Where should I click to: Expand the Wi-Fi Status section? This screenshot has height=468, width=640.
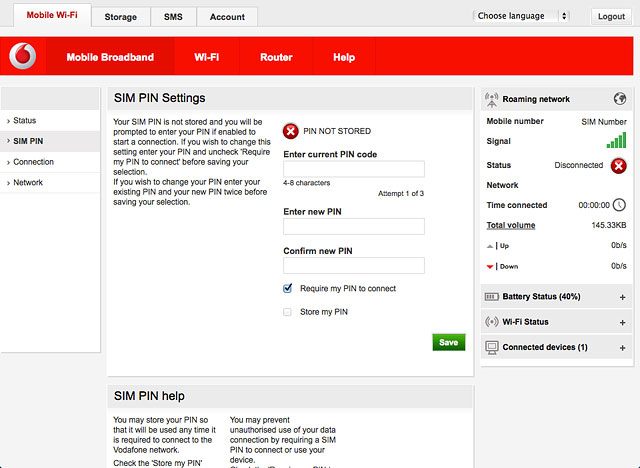coord(622,322)
